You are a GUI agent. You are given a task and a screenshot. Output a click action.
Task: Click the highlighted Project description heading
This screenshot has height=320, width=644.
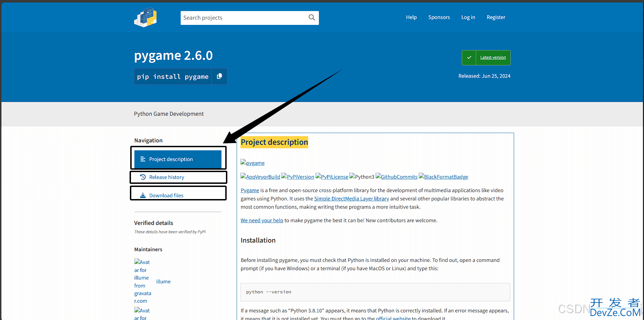(x=274, y=142)
